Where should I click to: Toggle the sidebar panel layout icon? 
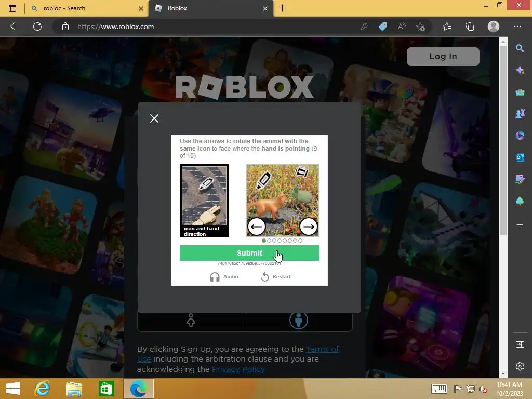coord(520,345)
